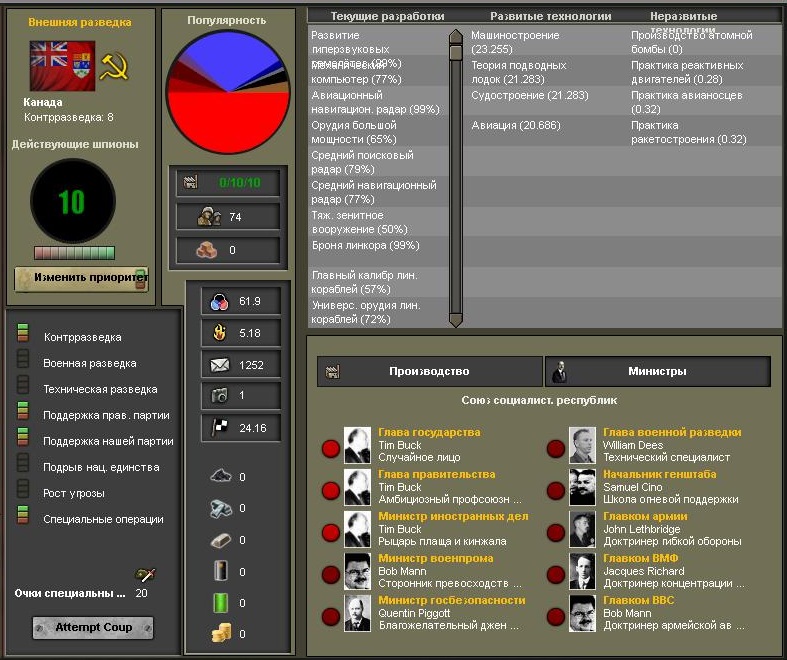Click the factory icon showing 0/10/10

click(x=191, y=182)
